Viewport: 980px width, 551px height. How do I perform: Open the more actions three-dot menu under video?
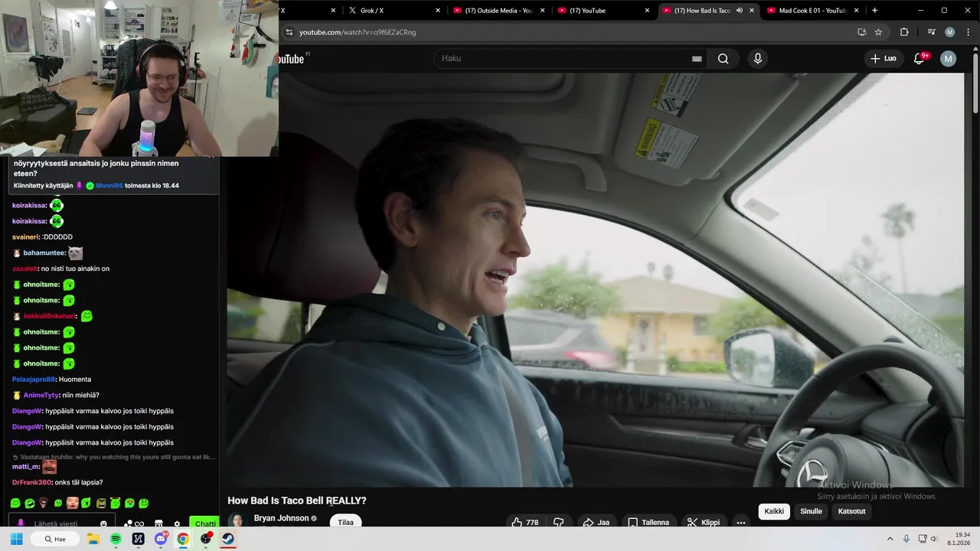tap(740, 522)
